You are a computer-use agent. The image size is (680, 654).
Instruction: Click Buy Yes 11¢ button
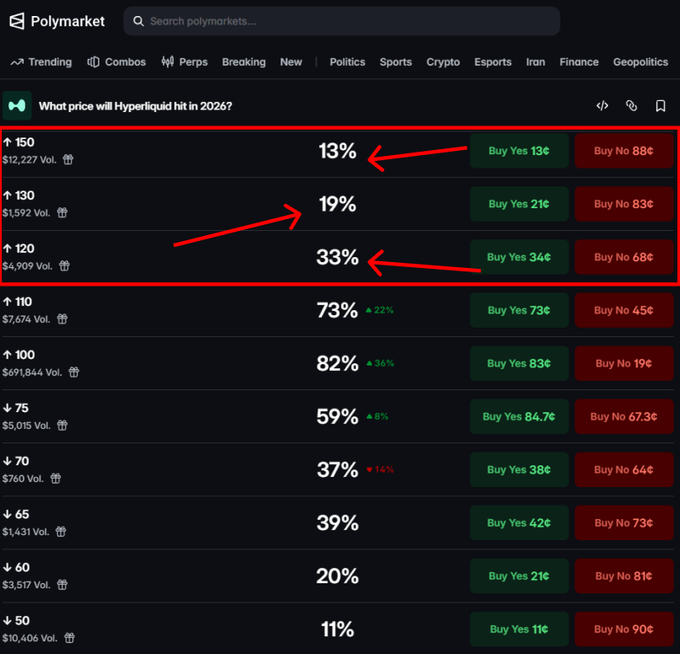519,629
